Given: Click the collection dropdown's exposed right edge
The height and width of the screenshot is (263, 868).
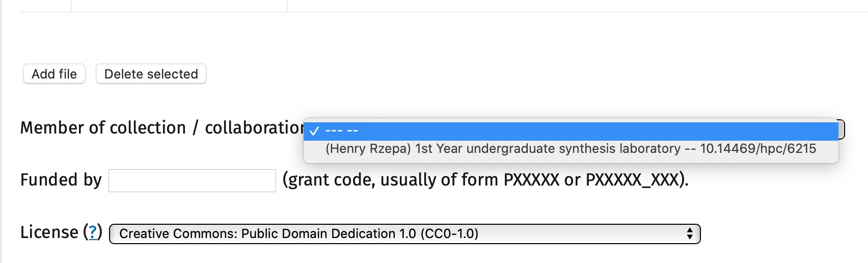Looking at the screenshot, I should click(842, 129).
